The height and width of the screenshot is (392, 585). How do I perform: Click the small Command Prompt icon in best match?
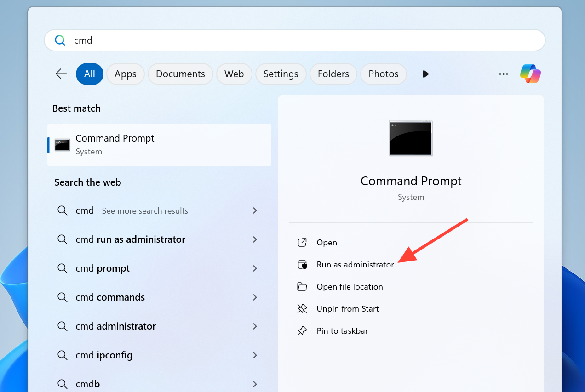(62, 145)
